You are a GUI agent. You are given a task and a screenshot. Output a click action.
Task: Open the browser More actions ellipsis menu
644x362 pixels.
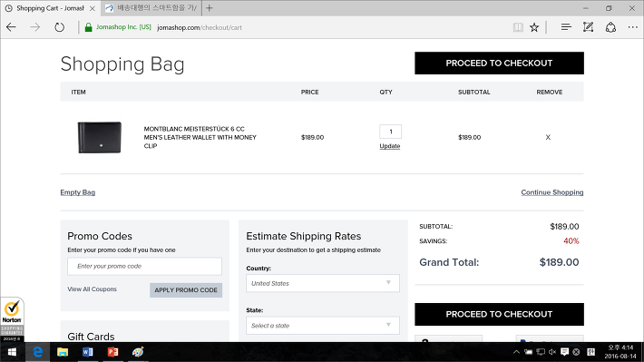pos(632,27)
